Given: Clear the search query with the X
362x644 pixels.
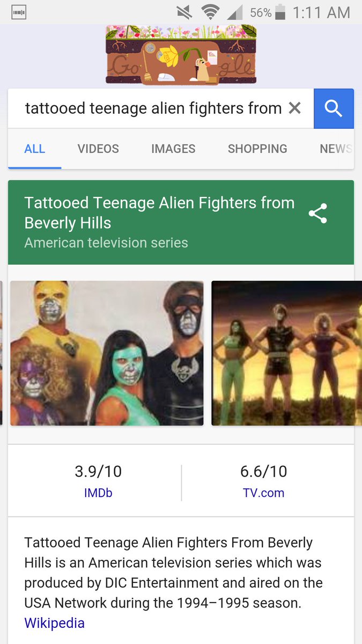Looking at the screenshot, I should [294, 108].
